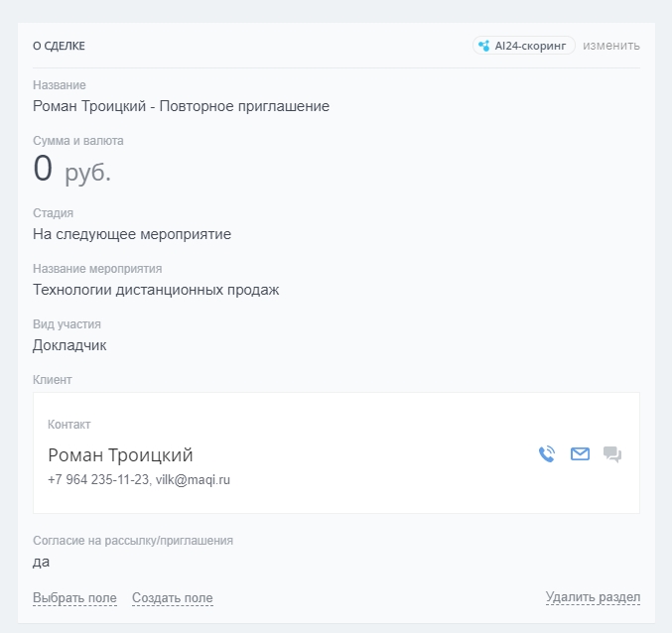Click event name Технологии дистанционных продаж
The height and width of the screenshot is (633, 672).
[156, 290]
